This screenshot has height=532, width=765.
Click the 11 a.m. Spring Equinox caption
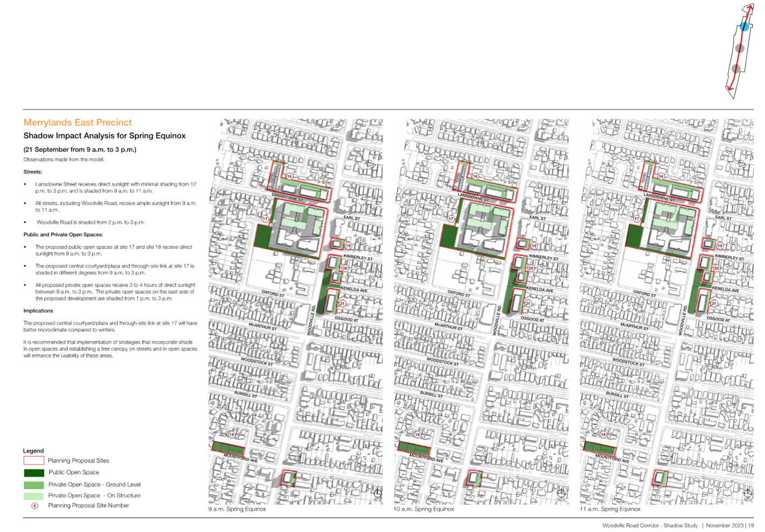tap(610, 509)
